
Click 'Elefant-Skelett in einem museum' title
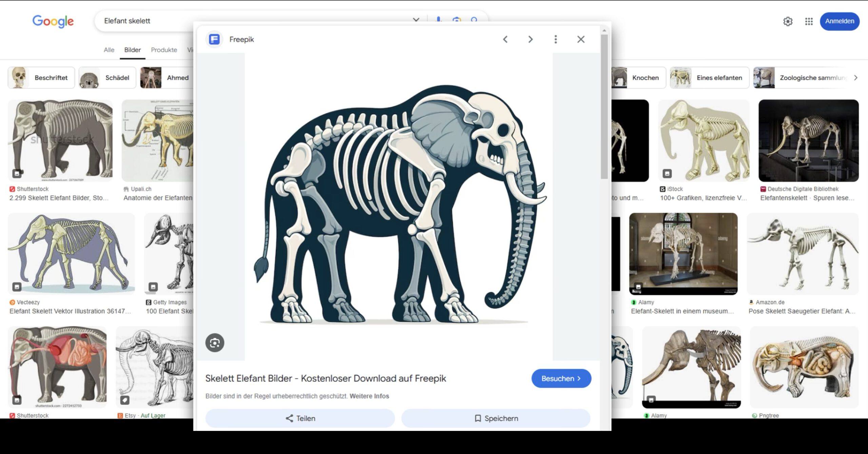point(682,311)
